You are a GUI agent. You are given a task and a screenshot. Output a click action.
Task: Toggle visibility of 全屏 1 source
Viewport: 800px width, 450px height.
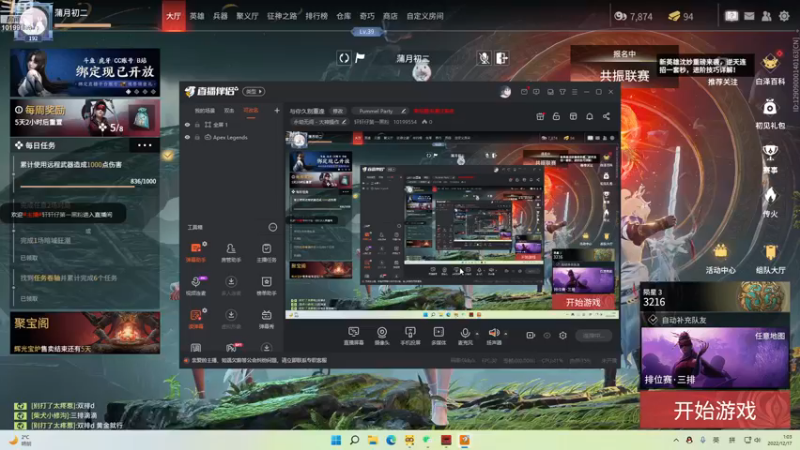click(187, 124)
